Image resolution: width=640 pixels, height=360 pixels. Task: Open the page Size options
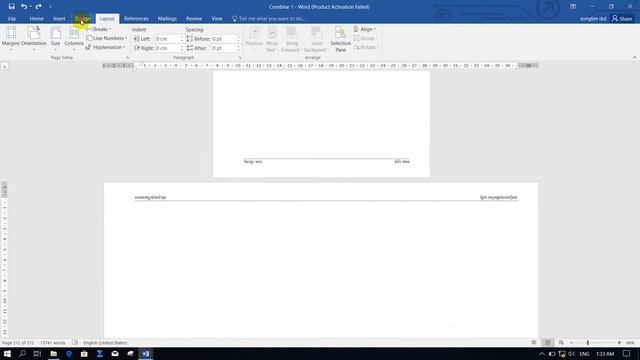point(56,38)
